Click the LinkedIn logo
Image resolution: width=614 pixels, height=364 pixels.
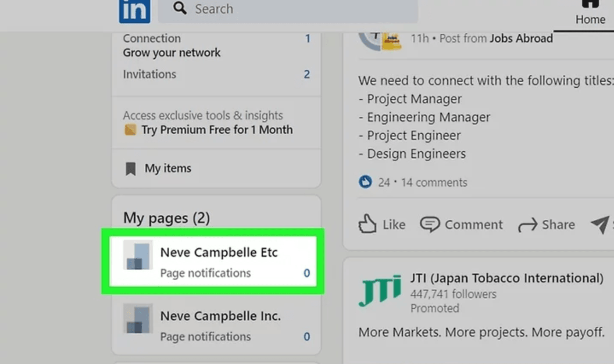[x=134, y=11]
